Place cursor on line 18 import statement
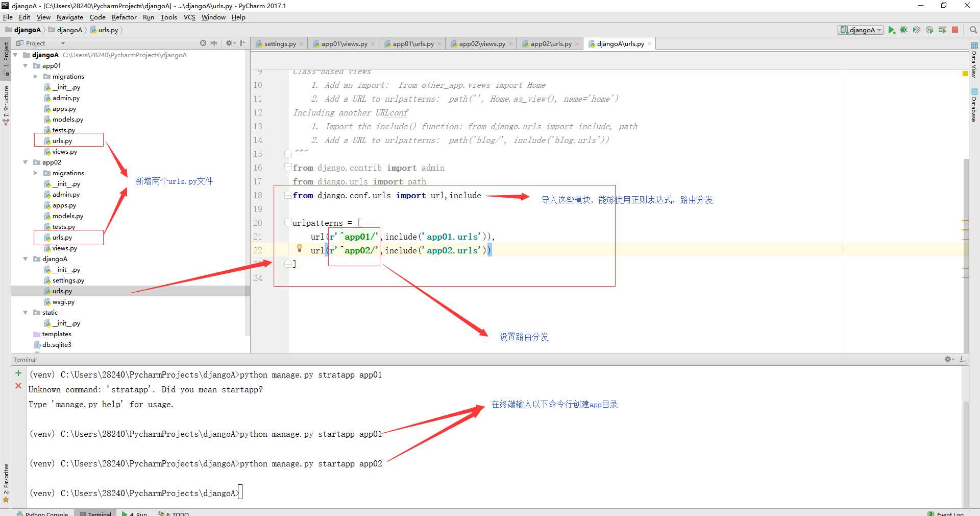This screenshot has width=980, height=516. pyautogui.click(x=386, y=195)
